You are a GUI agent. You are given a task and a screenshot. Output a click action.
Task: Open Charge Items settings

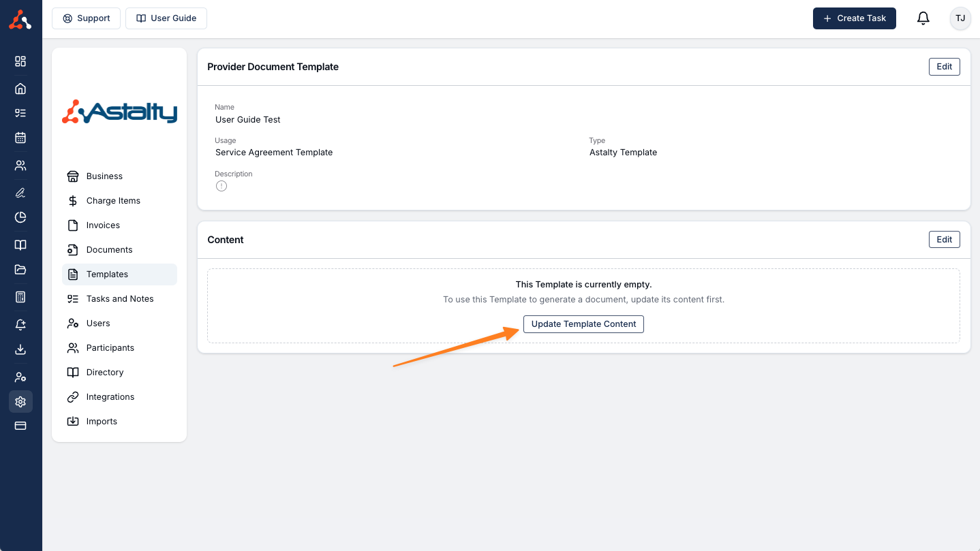119,201
